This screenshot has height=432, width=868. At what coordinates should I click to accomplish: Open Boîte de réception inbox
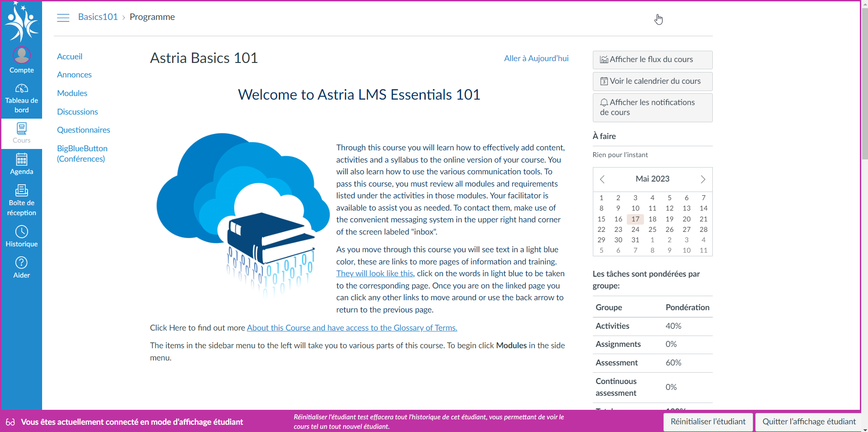click(21, 200)
